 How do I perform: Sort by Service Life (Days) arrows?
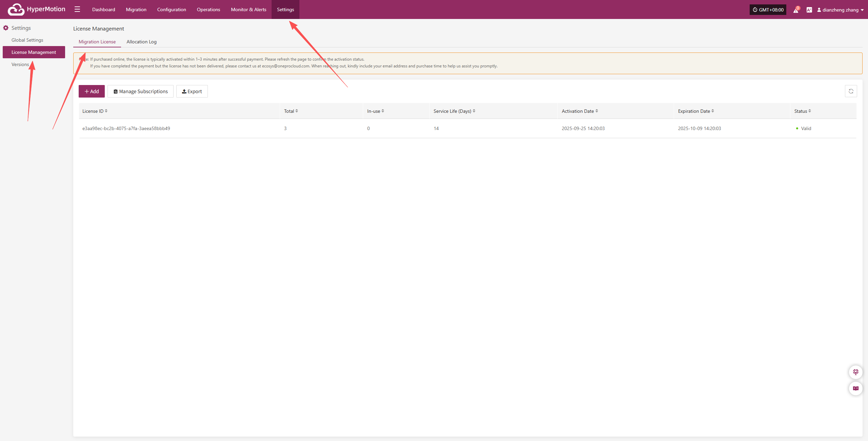tap(474, 111)
